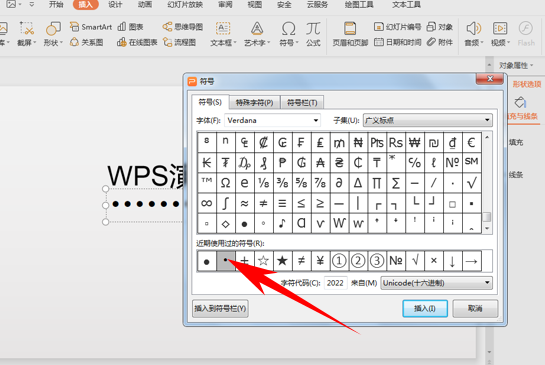545x365 pixels.
Task: Pick the right arrow → recent symbol
Action: click(x=472, y=261)
